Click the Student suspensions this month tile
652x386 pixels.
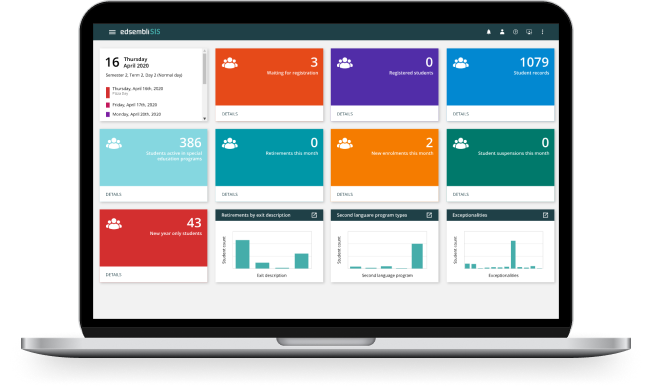[500, 157]
